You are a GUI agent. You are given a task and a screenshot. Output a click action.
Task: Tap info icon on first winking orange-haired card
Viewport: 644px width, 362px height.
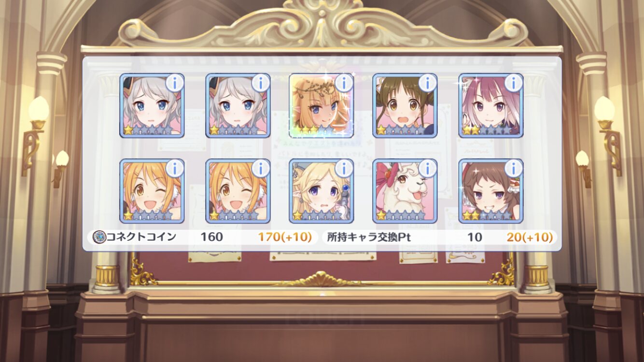[175, 168]
